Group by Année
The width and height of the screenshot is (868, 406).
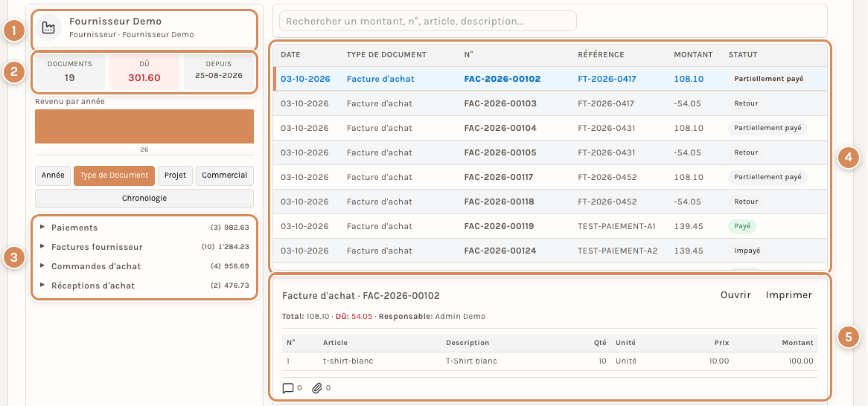53,175
